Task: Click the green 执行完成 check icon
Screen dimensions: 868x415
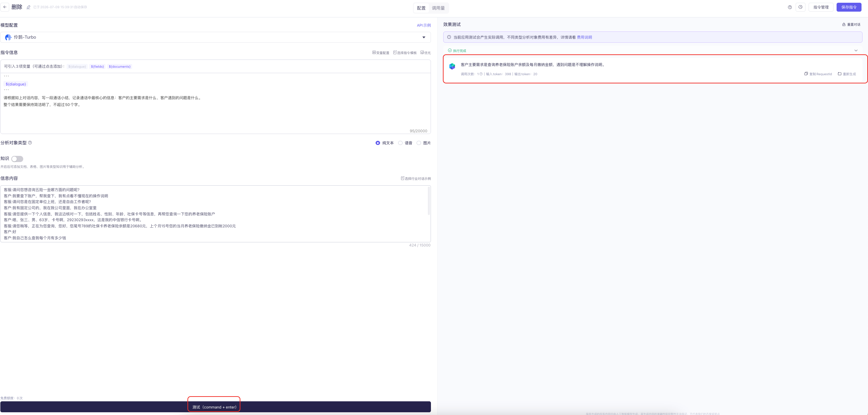Action: point(450,51)
